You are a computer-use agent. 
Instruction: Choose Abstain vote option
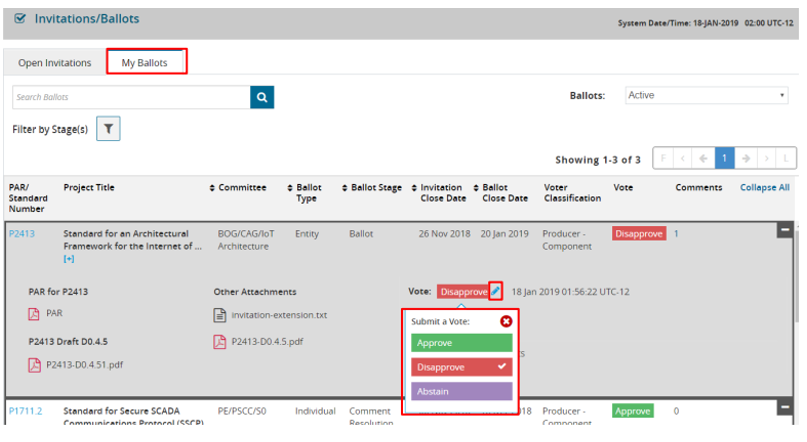(461, 392)
